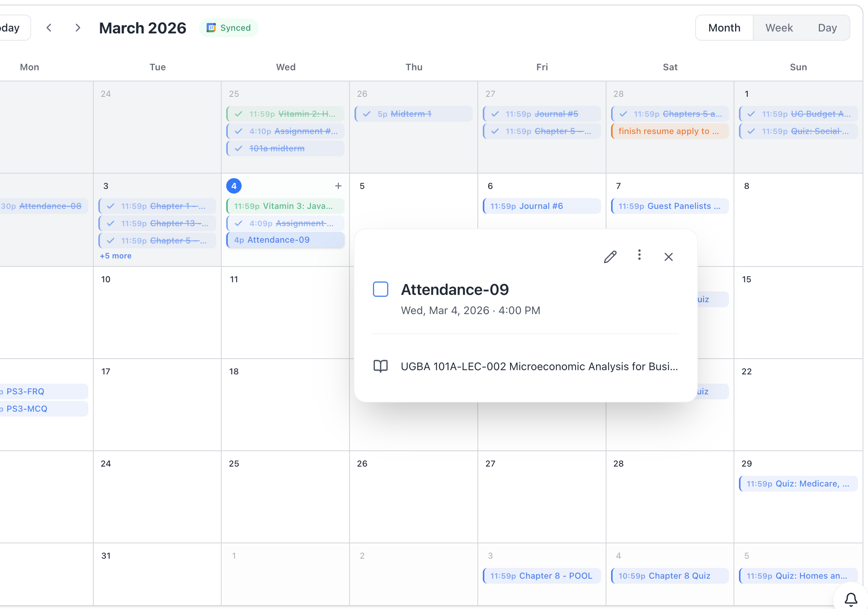Switch to Week view tab
Viewport: 868px width, 609px height.
tap(779, 28)
